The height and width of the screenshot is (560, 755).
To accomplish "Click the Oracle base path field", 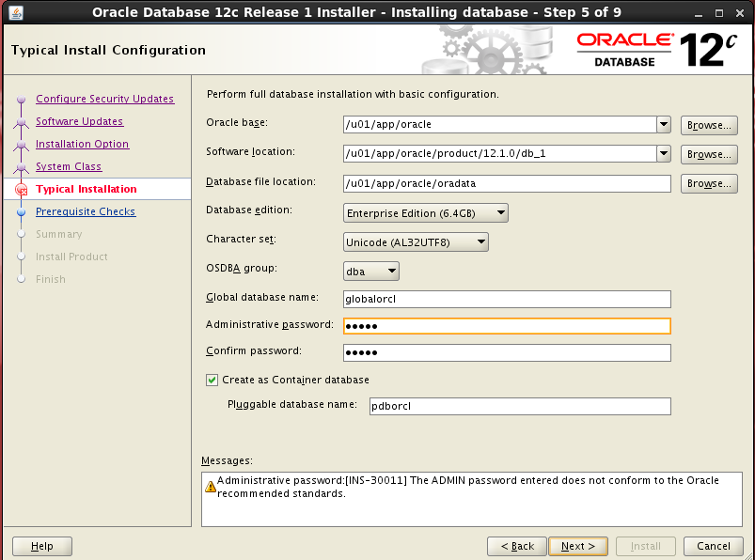I will click(500, 125).
